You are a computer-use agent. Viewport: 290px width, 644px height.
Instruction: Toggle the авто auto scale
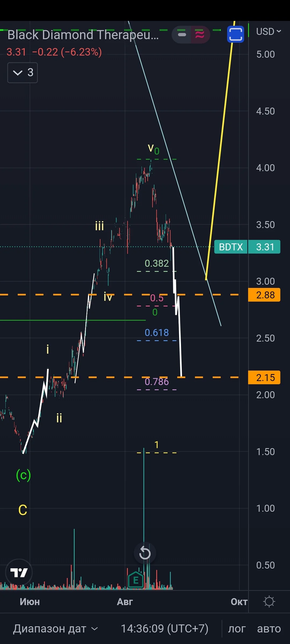[x=269, y=629]
